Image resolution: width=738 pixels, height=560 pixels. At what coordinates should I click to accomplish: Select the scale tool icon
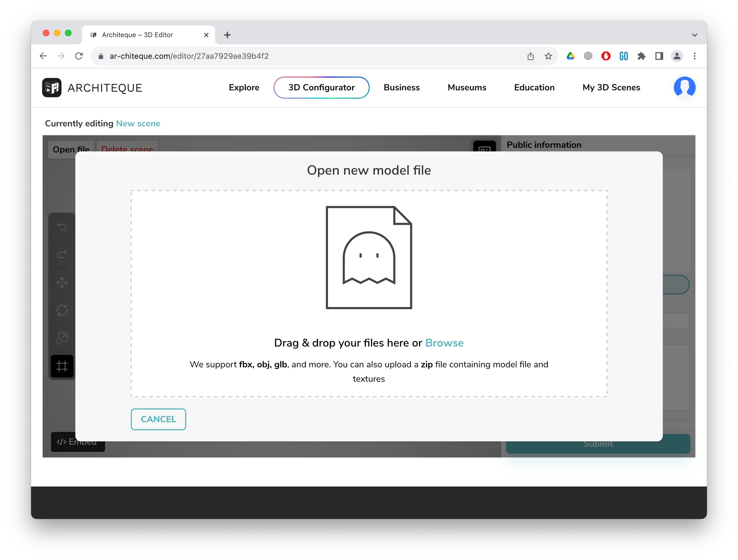[62, 338]
